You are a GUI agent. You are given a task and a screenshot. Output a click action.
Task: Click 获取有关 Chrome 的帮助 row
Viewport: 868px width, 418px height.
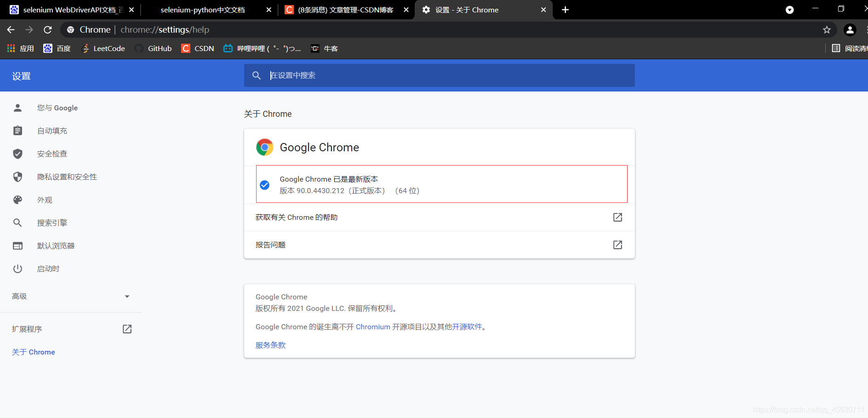tap(440, 217)
